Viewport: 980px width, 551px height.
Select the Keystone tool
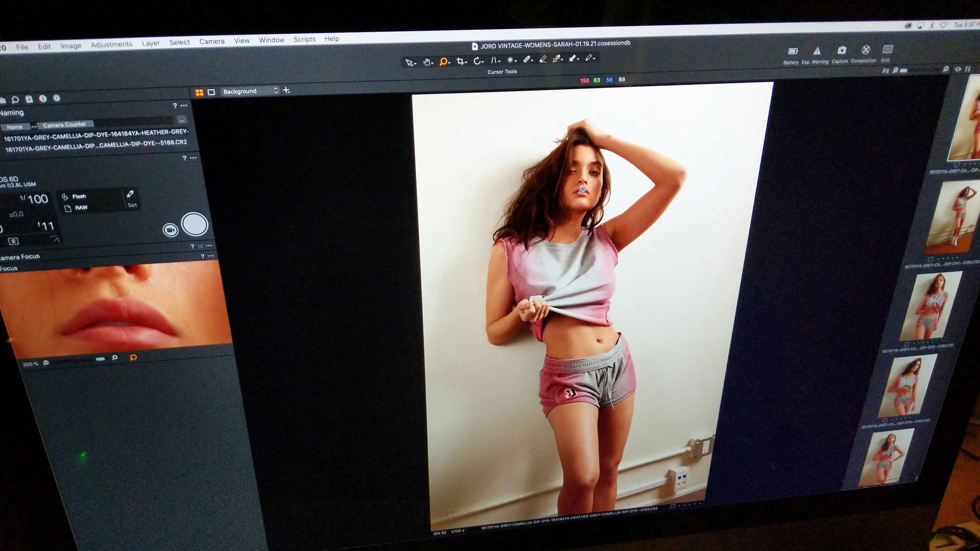pyautogui.click(x=495, y=60)
